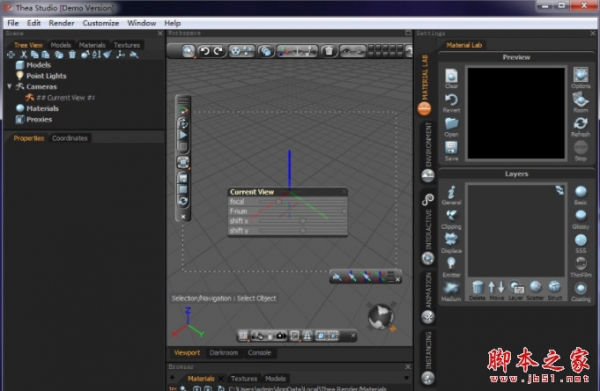Switch to the Material Lab side tab

point(425,84)
